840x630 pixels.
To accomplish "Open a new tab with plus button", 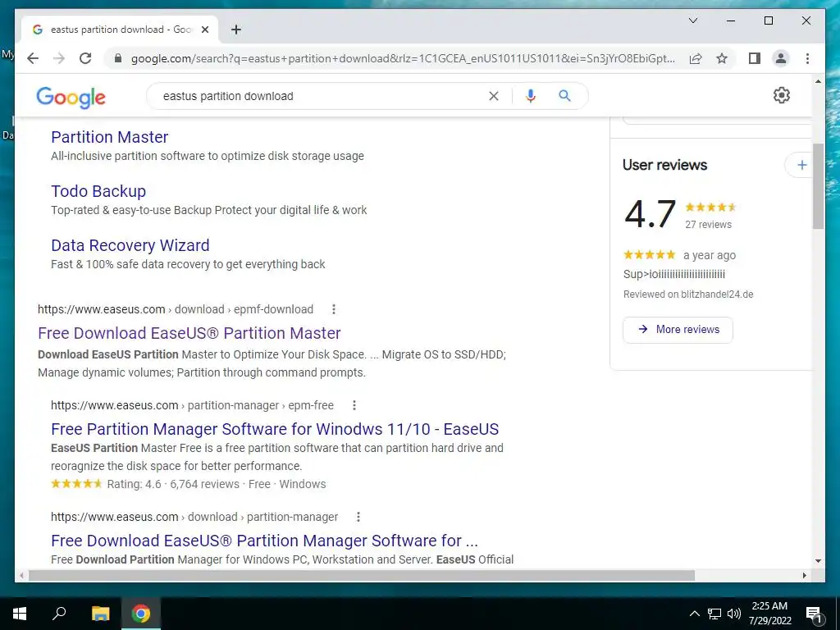I will pos(235,30).
